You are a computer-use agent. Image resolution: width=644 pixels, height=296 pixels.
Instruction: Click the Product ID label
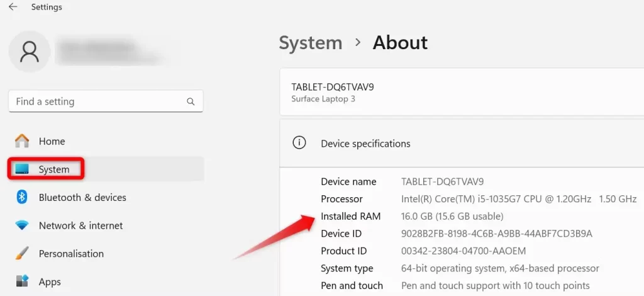coord(344,251)
